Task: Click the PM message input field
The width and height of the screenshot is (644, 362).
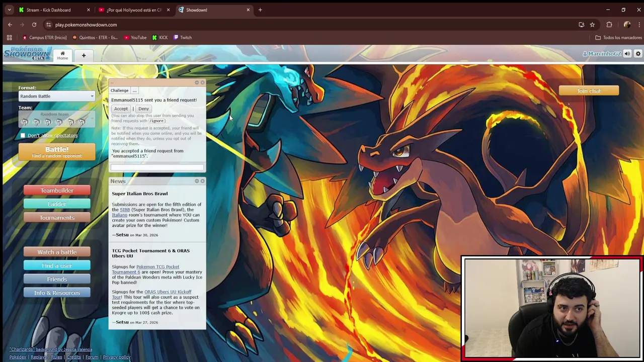Action: pos(157,167)
